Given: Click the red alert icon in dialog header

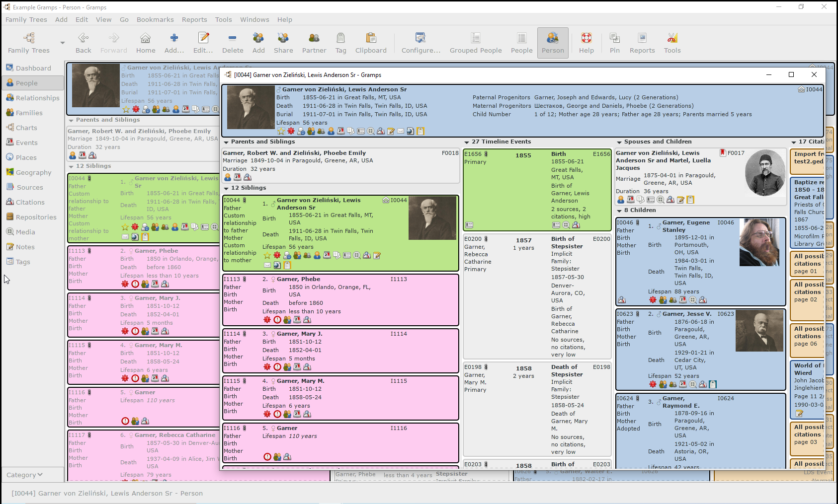Looking at the screenshot, I should pos(291,131).
